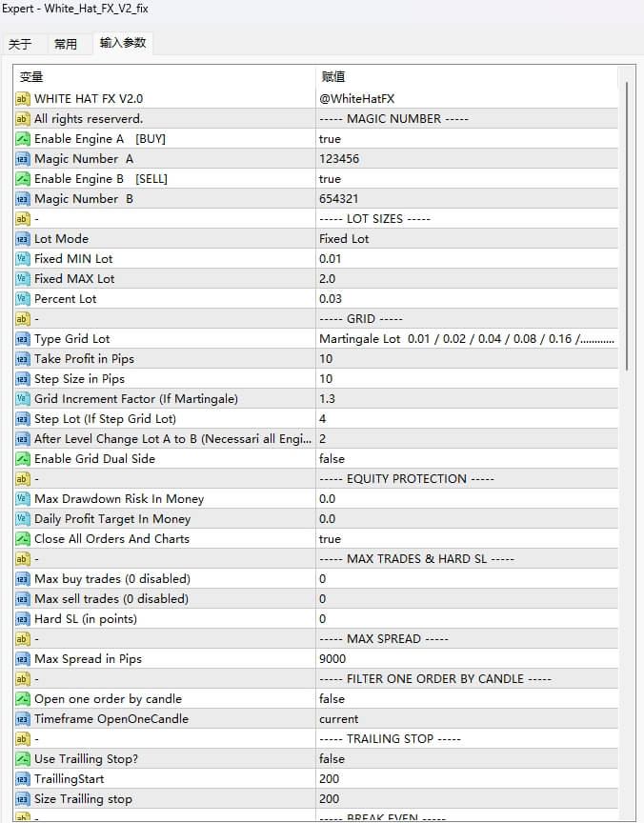Select the Size Trailling stop row label
This screenshot has height=823, width=644.
pos(83,799)
